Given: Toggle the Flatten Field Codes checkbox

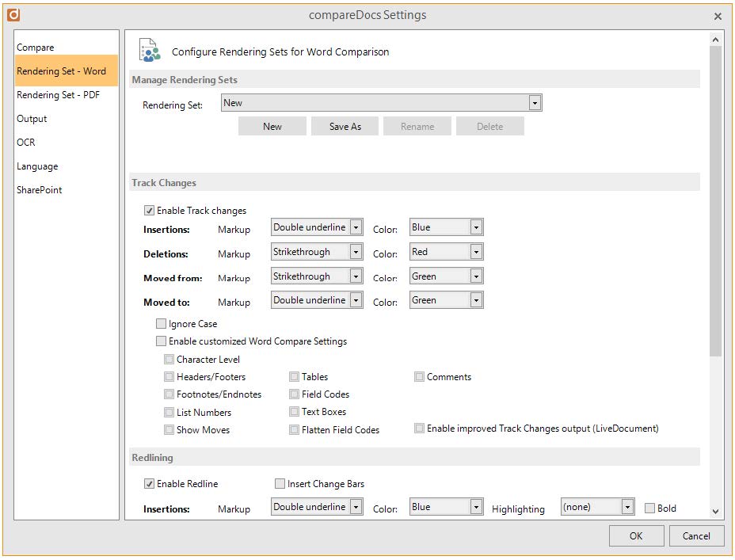Looking at the screenshot, I should click(x=294, y=429).
